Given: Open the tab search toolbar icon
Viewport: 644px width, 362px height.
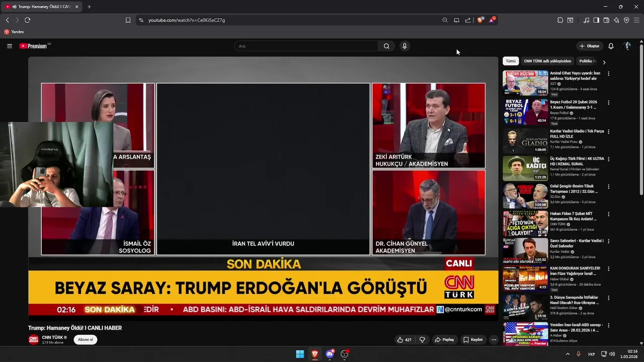Looking at the screenshot, I should click(x=570, y=20).
